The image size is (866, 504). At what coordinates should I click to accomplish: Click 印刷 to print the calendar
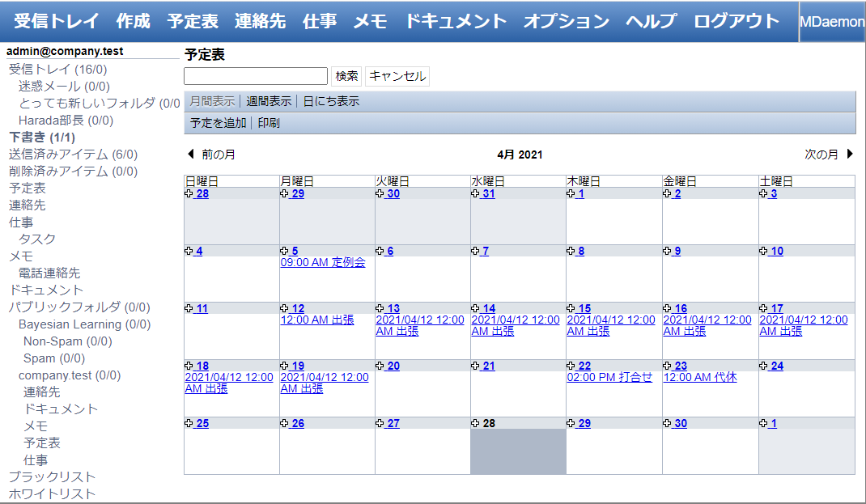click(x=269, y=124)
